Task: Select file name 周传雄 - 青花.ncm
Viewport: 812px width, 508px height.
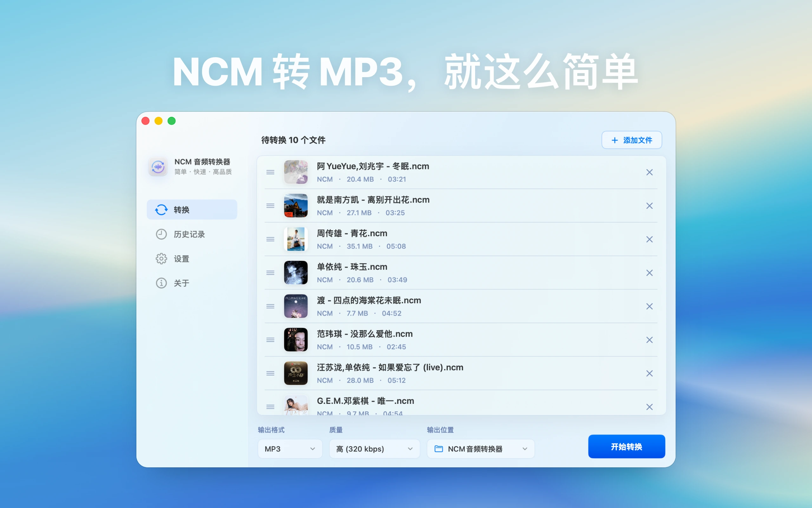Action: click(352, 233)
